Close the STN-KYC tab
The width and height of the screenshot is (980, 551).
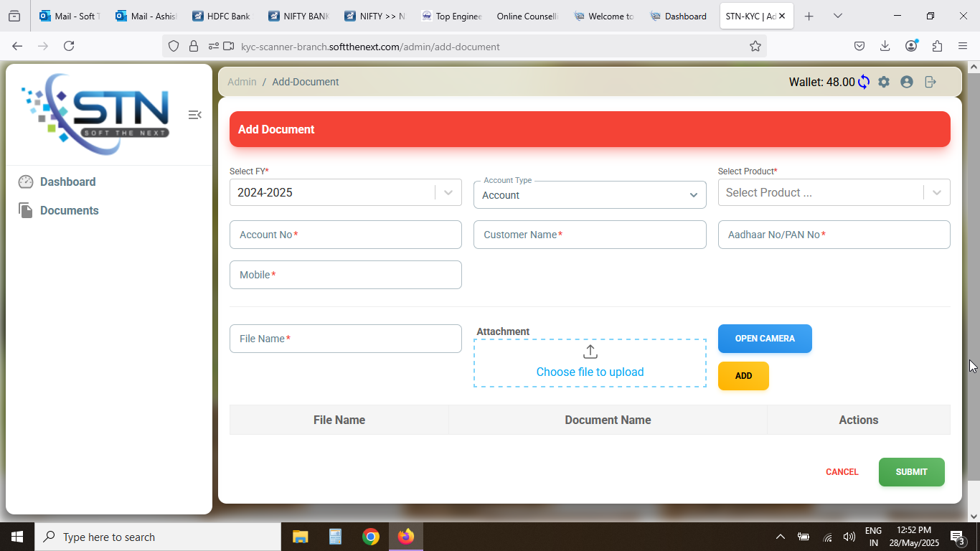coord(782,16)
